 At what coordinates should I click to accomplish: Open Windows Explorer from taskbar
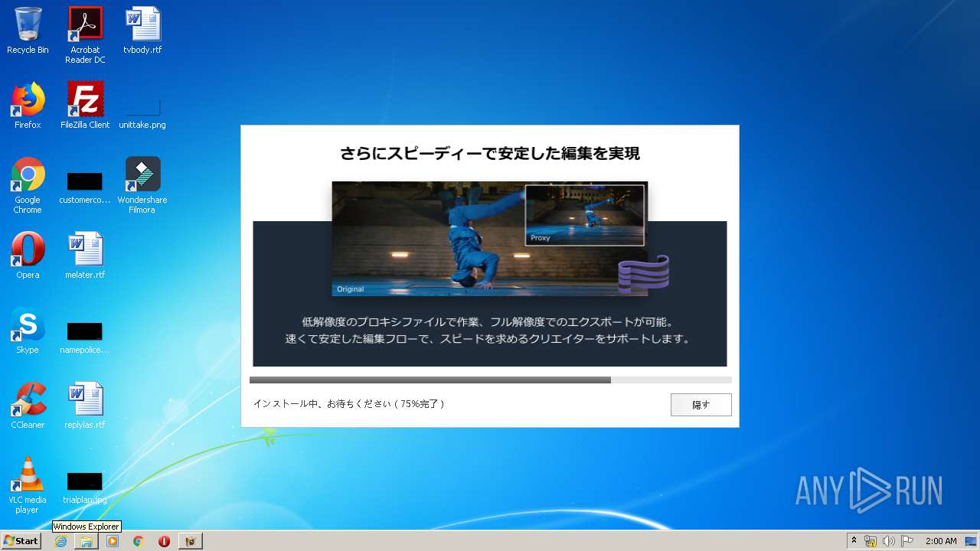click(87, 541)
